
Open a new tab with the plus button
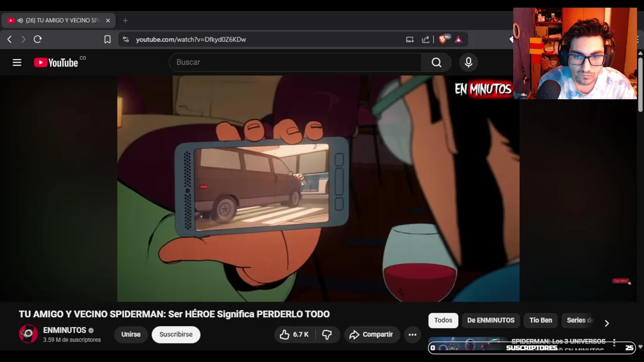(125, 21)
